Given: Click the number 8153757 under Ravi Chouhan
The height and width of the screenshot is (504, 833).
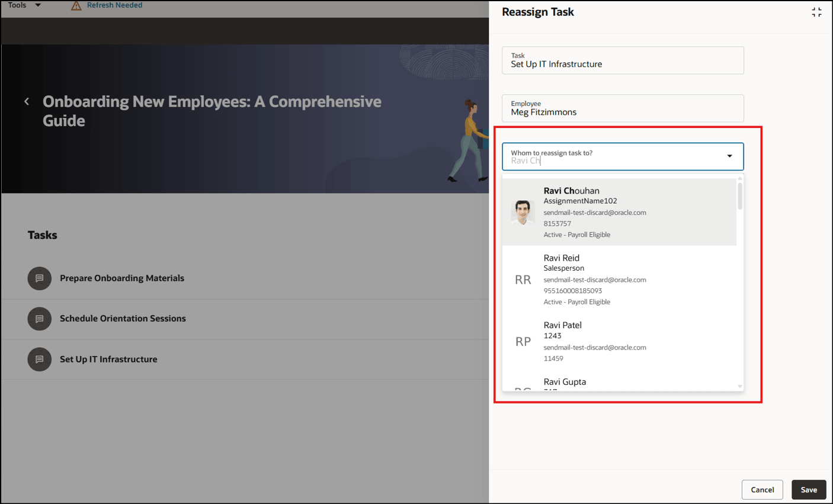Looking at the screenshot, I should point(557,223).
